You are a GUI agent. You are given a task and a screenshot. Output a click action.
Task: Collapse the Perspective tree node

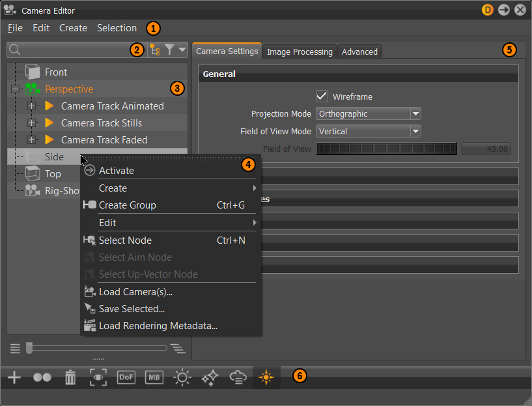[15, 89]
